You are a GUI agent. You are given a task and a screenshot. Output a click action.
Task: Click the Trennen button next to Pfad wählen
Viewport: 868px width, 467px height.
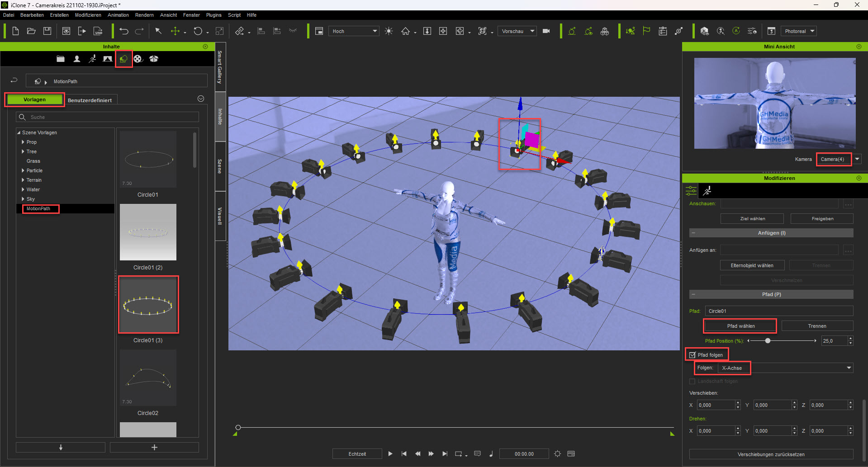817,326
